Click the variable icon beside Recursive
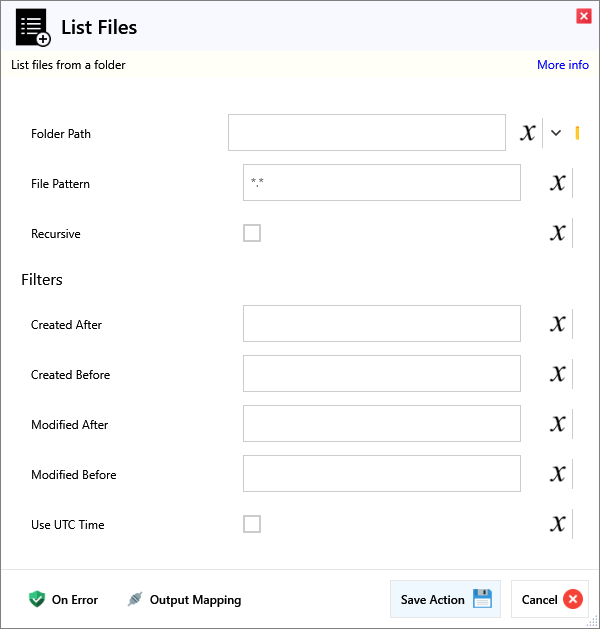 point(558,233)
